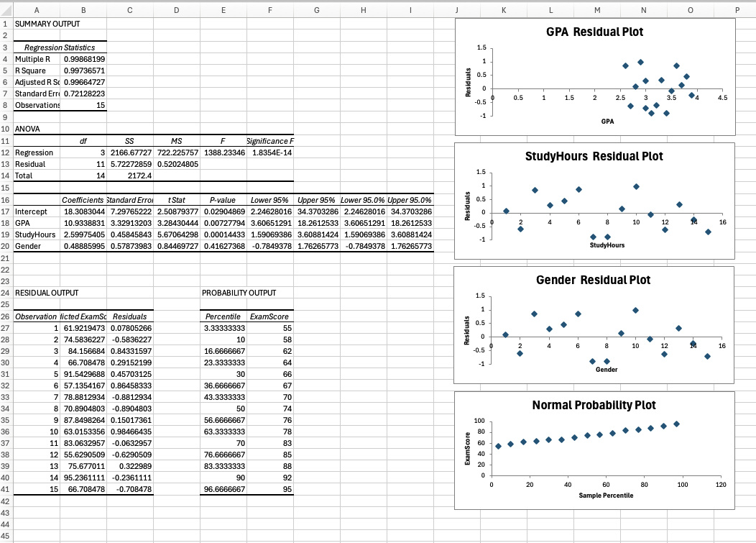Select the Gender Residual Plot chart title

[x=594, y=280]
